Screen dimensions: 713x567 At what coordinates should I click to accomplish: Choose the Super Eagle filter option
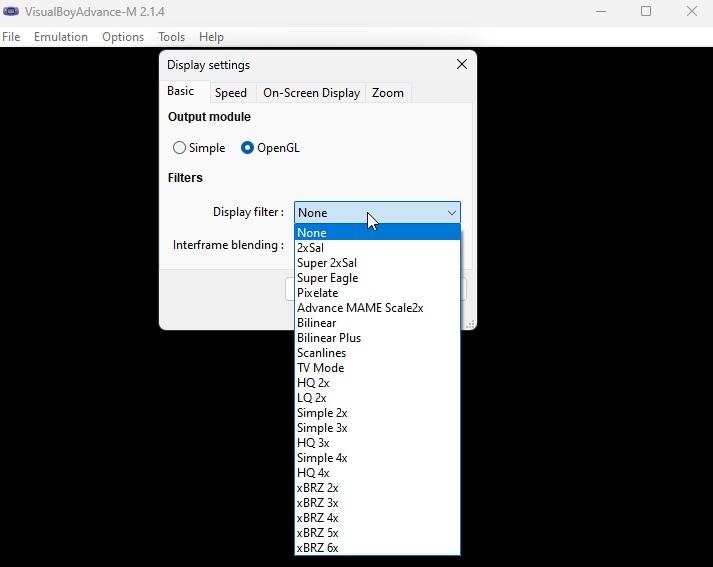pos(377,277)
